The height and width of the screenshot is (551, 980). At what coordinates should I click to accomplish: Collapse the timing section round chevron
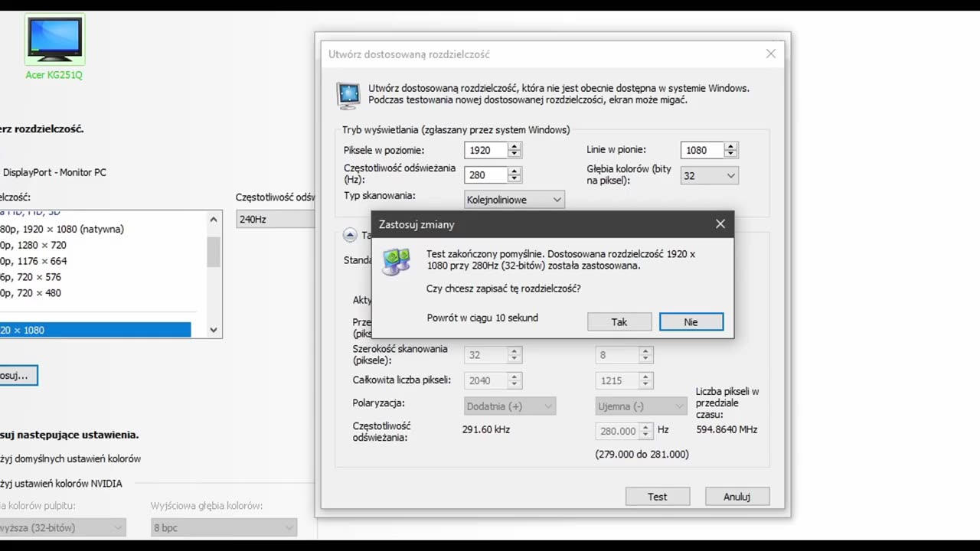pos(350,235)
